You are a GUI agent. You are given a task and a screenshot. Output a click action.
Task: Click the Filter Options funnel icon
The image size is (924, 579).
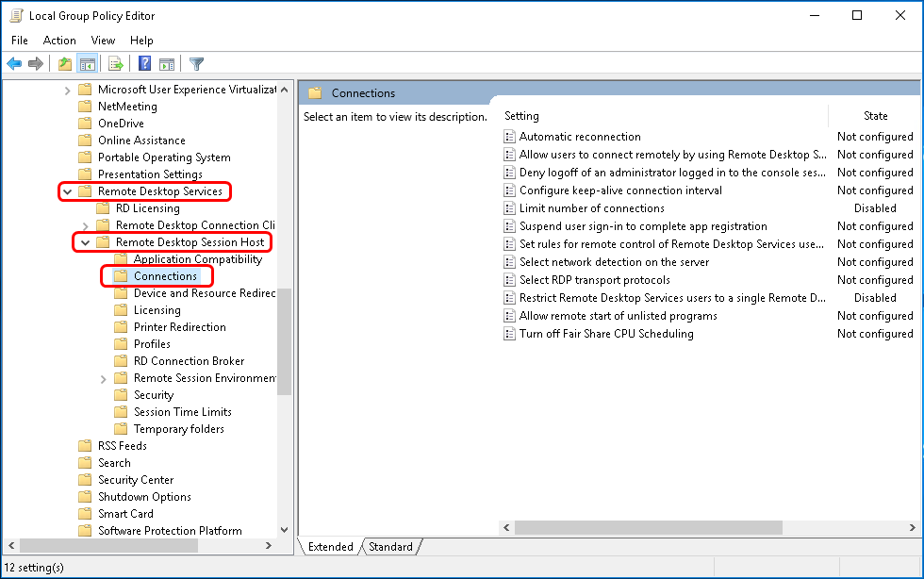(x=198, y=63)
